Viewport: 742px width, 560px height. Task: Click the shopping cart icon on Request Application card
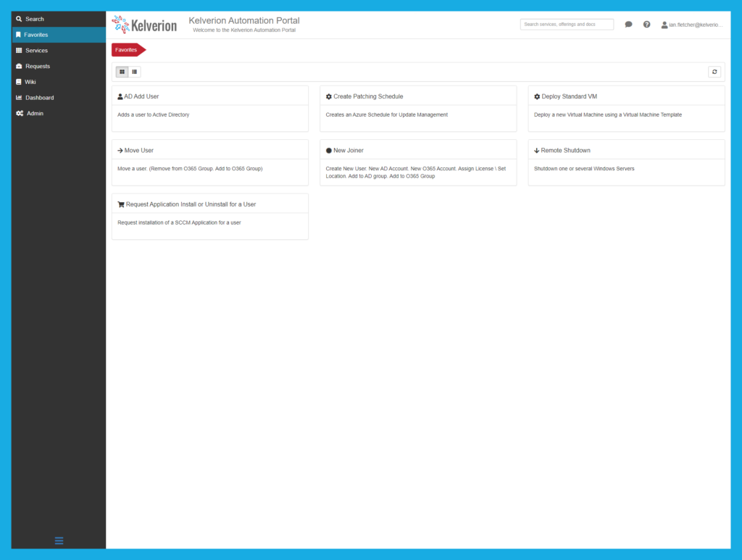click(x=121, y=204)
